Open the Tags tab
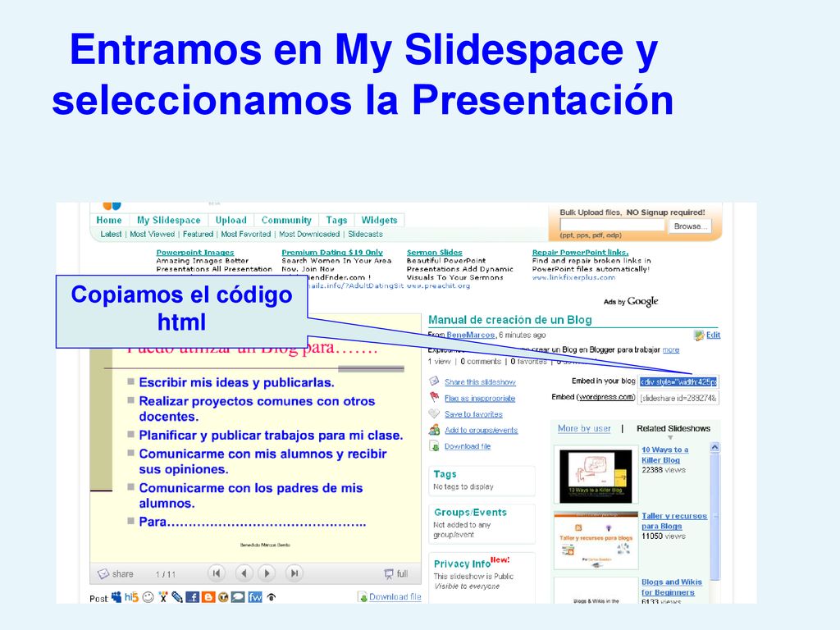Image resolution: width=840 pixels, height=630 pixels. [x=336, y=220]
